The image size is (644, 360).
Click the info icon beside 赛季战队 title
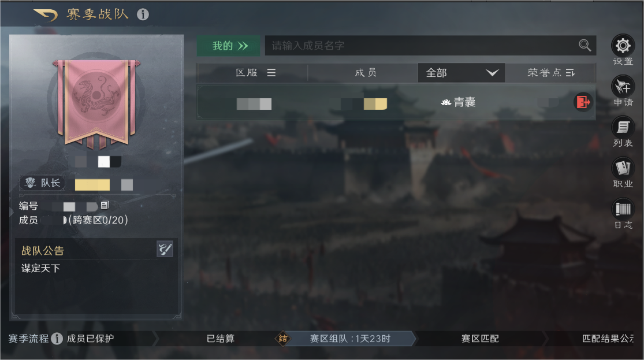143,15
